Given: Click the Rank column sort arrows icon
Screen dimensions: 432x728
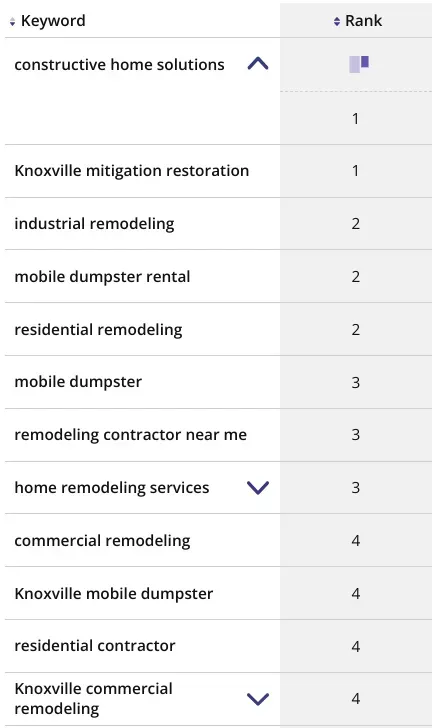Looking at the screenshot, I should tap(337, 21).
